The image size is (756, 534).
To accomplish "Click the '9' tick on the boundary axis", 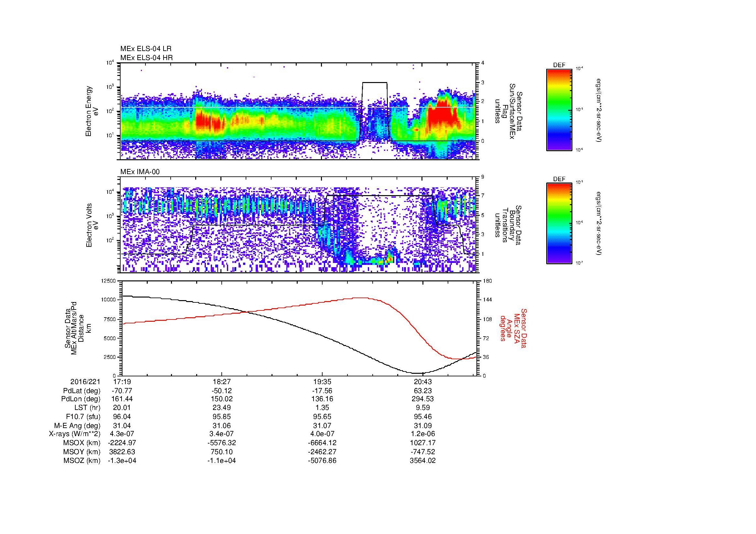I will [482, 177].
